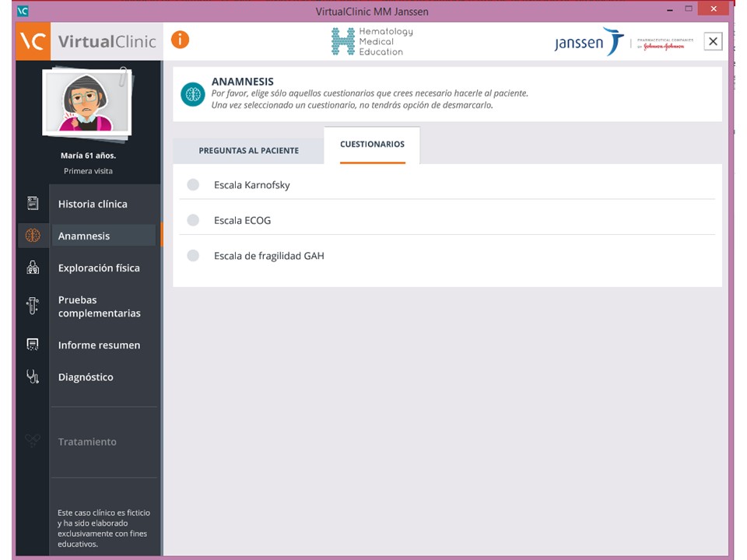The width and height of the screenshot is (747, 560).
Task: Select the Escala ECOG radio button
Action: coord(193,220)
